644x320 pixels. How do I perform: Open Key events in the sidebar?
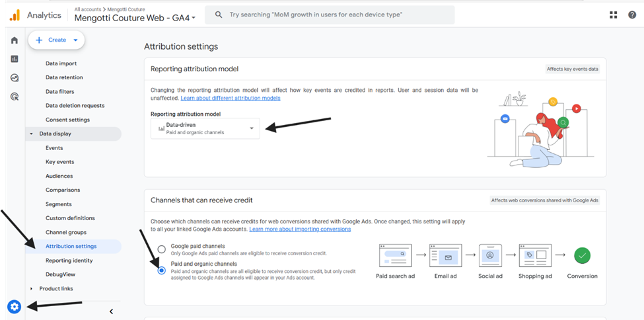[x=60, y=161]
